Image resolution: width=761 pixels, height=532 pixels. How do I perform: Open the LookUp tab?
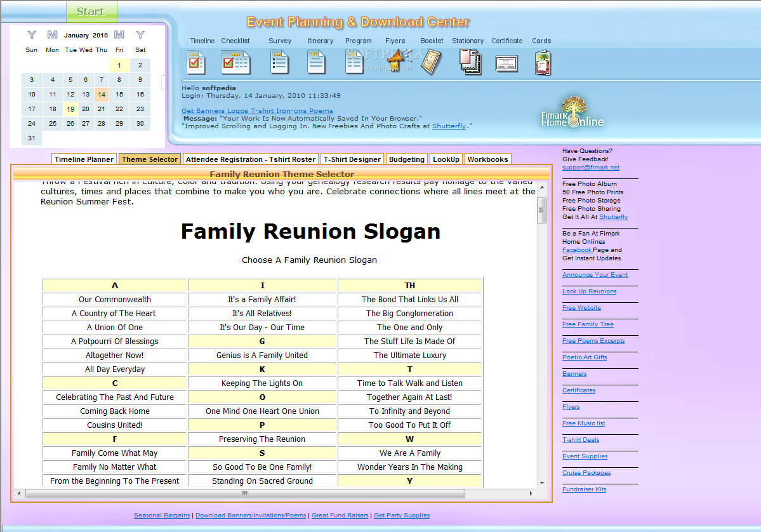click(x=446, y=159)
